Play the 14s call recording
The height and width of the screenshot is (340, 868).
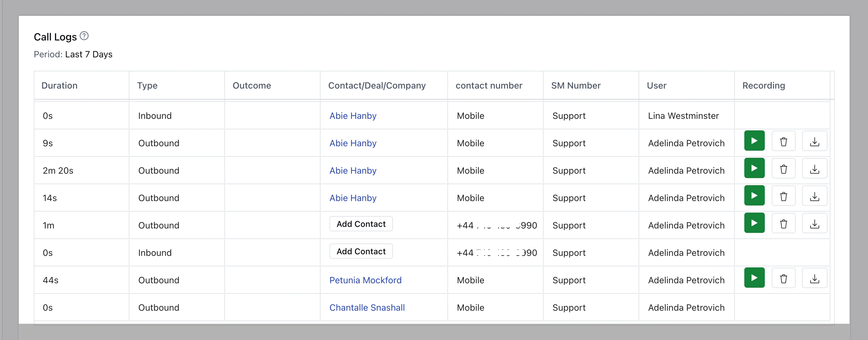coord(754,195)
